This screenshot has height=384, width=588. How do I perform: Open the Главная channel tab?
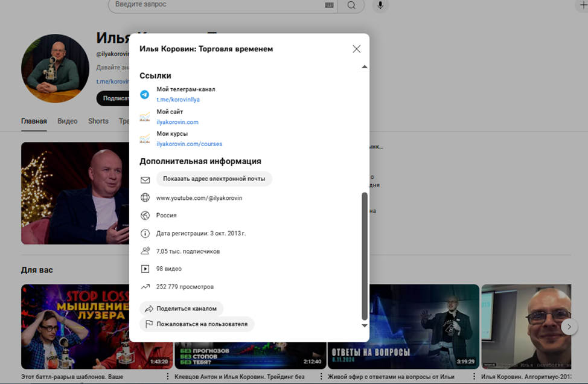point(34,121)
